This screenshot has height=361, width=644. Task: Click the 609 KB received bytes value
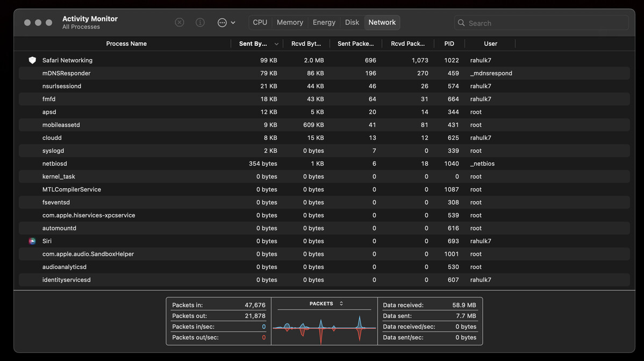(313, 125)
